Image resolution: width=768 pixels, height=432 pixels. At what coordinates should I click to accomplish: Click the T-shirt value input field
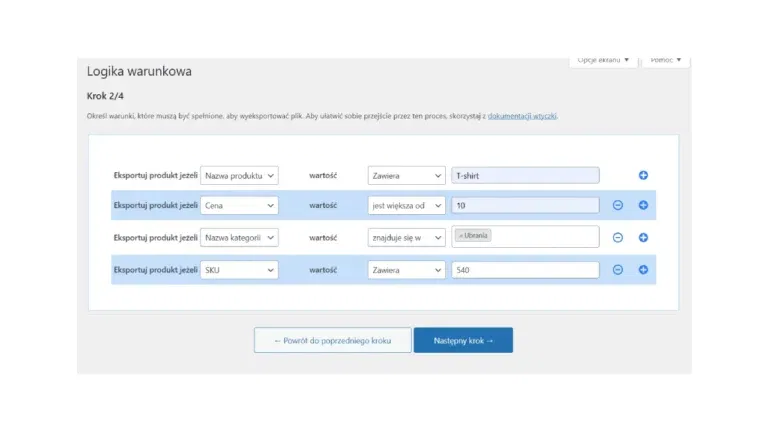[525, 175]
